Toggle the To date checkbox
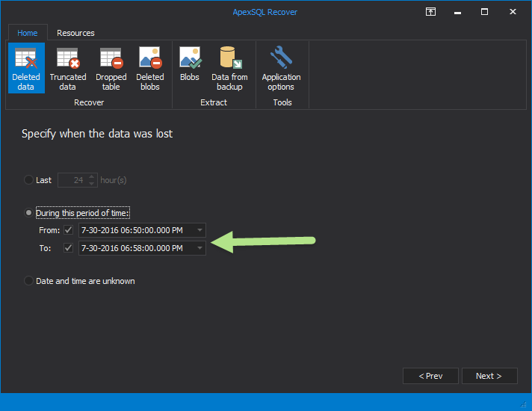 (68, 248)
